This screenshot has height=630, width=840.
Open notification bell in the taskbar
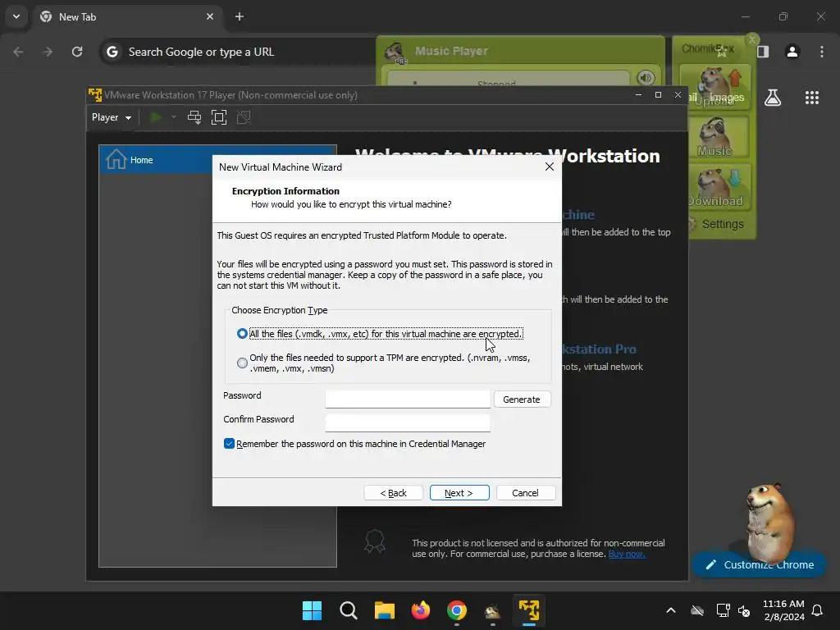click(x=818, y=610)
